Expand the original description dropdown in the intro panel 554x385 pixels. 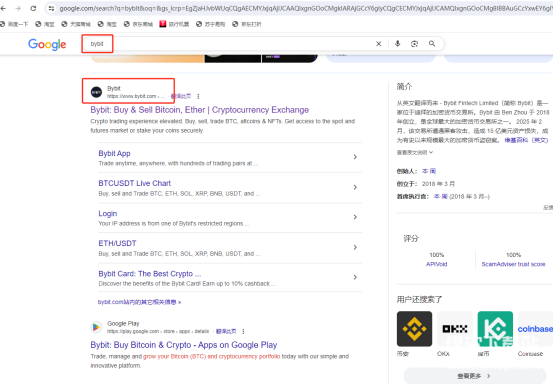coord(415,153)
